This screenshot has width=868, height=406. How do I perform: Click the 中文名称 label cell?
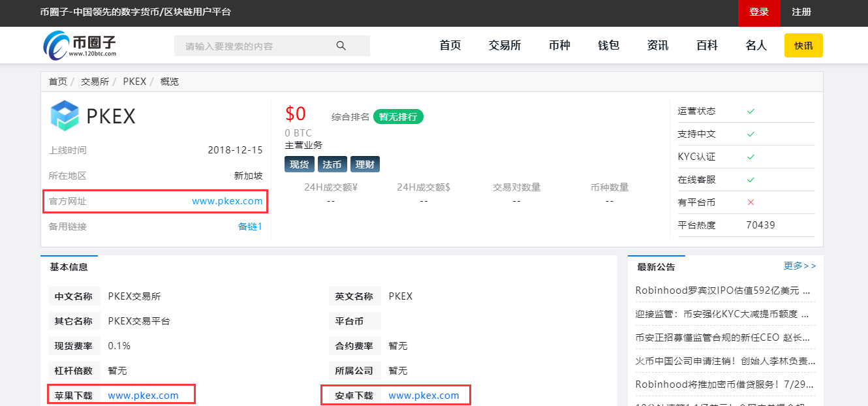coord(74,296)
